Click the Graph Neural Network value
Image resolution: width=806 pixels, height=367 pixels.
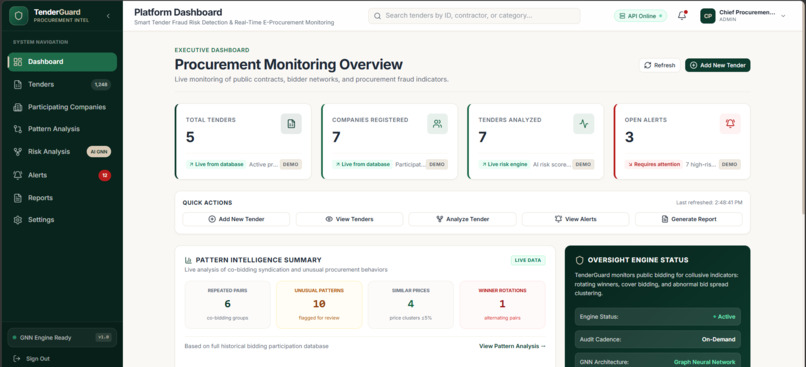(x=704, y=362)
